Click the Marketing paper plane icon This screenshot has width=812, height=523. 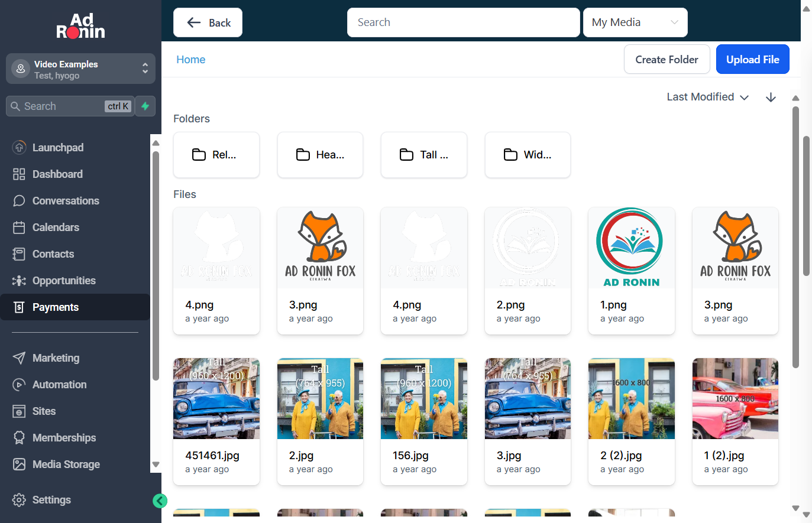19,358
